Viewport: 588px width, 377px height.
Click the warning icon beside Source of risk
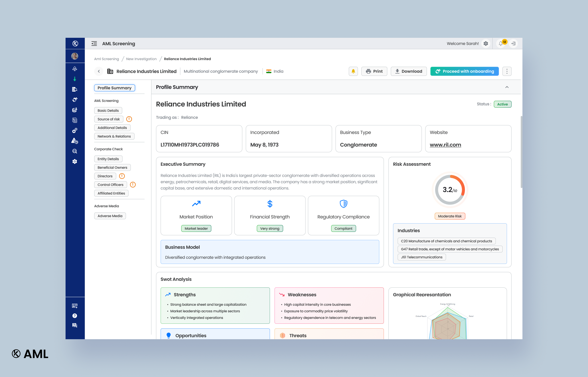[x=129, y=119]
